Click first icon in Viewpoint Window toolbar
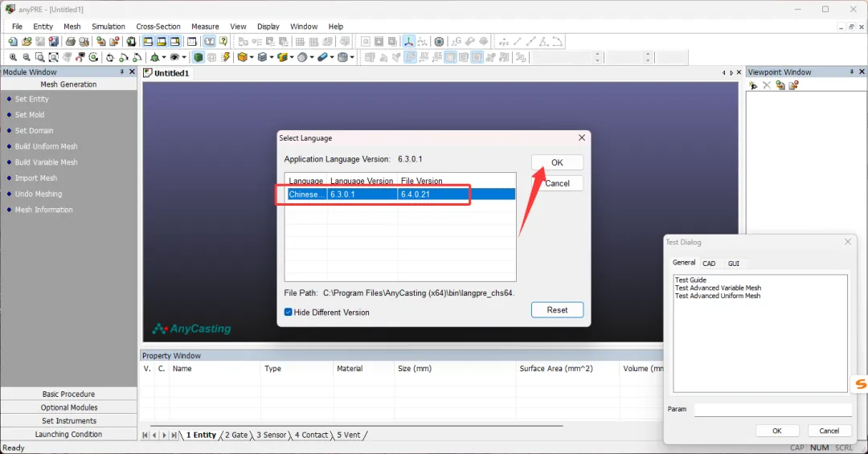868x454 pixels. point(753,85)
